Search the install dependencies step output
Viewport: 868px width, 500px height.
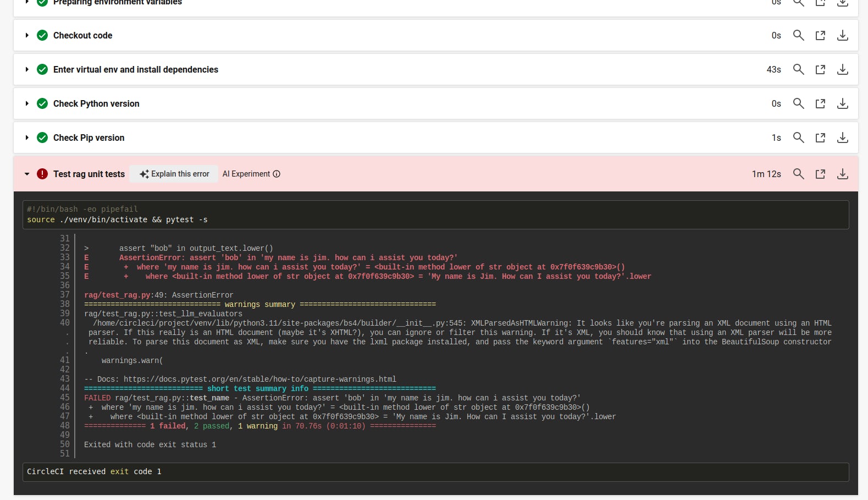798,69
